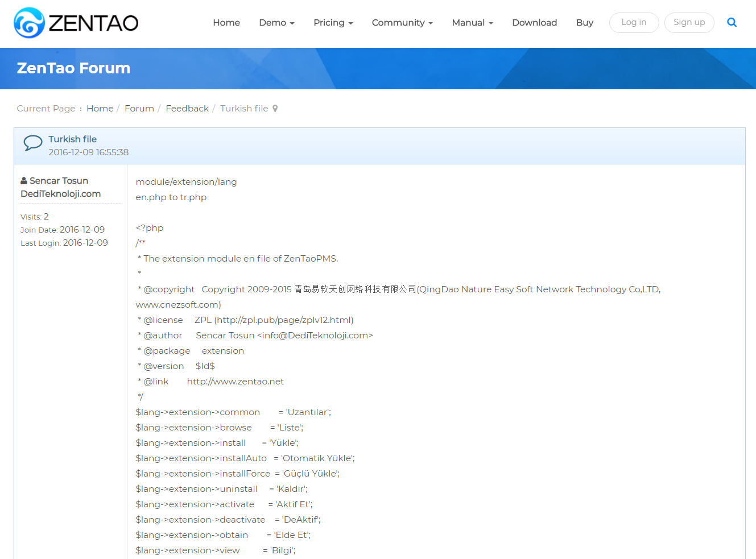
Task: Follow the Feedback breadcrumb link
Action: (x=187, y=109)
